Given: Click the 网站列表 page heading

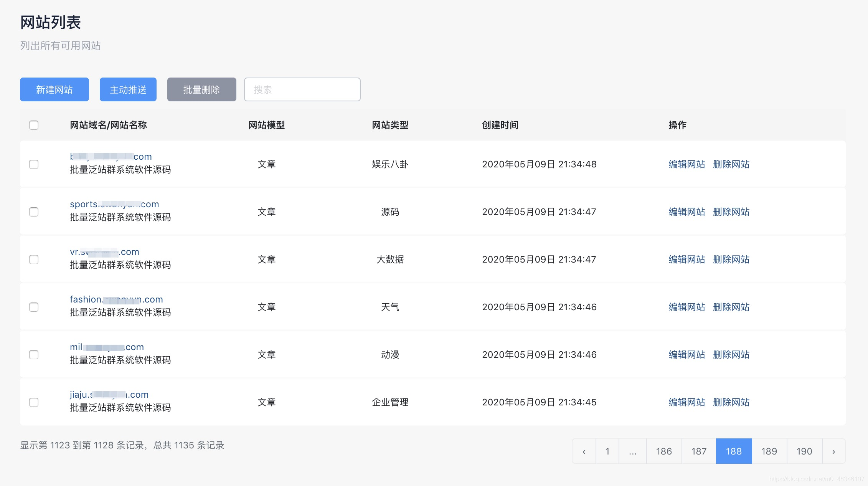Looking at the screenshot, I should click(x=50, y=23).
